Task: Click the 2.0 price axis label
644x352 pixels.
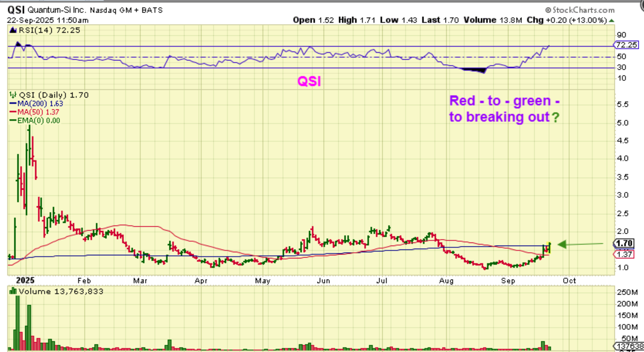Action: pos(623,231)
